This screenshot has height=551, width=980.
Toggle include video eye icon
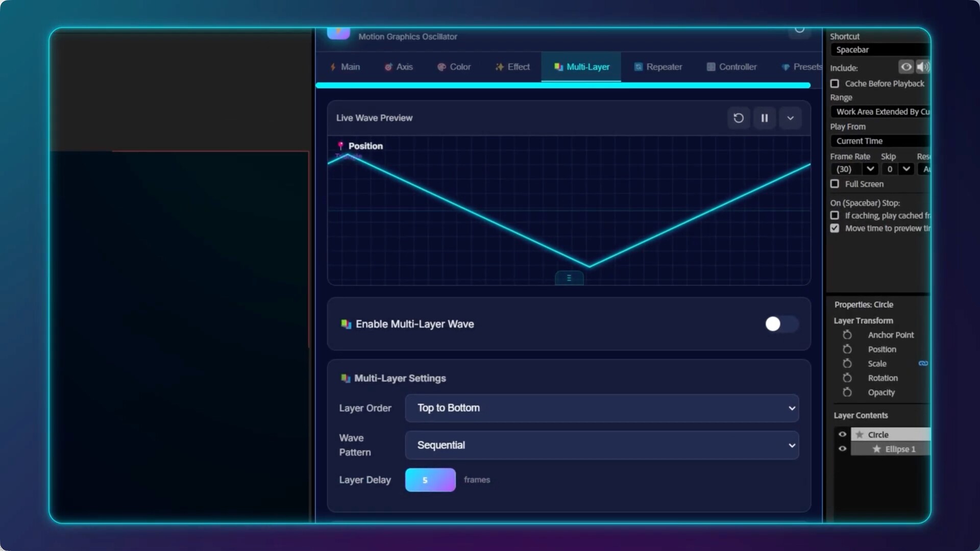(906, 67)
